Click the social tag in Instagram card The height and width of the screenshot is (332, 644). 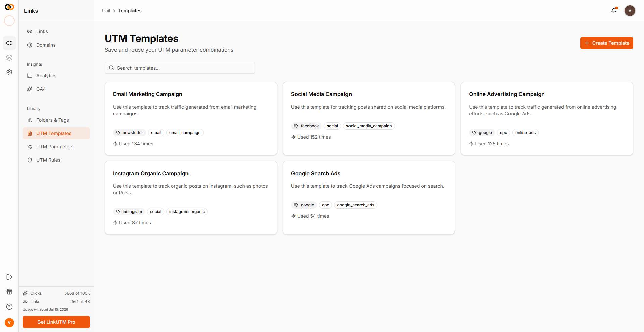pos(156,212)
